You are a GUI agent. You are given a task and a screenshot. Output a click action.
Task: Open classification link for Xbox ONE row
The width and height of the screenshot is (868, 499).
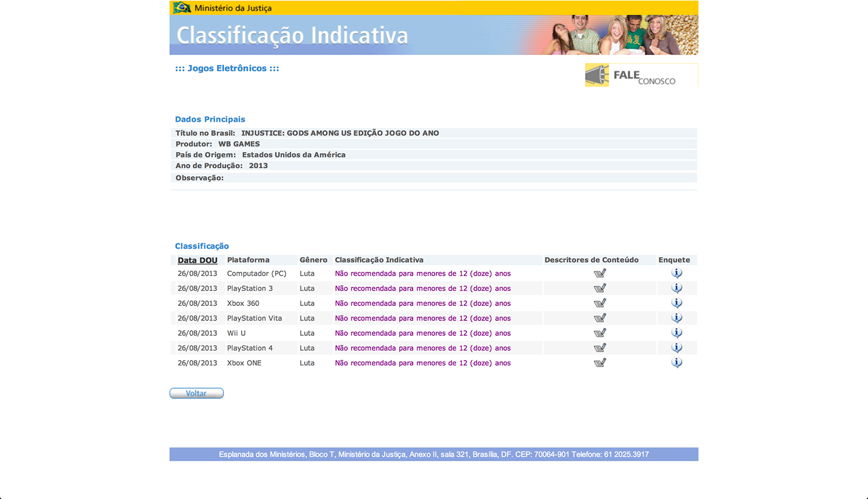[423, 364]
